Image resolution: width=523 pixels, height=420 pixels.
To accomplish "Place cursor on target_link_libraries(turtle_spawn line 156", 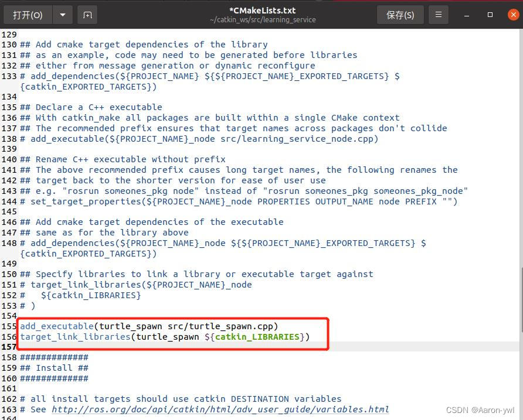I will [x=165, y=337].
